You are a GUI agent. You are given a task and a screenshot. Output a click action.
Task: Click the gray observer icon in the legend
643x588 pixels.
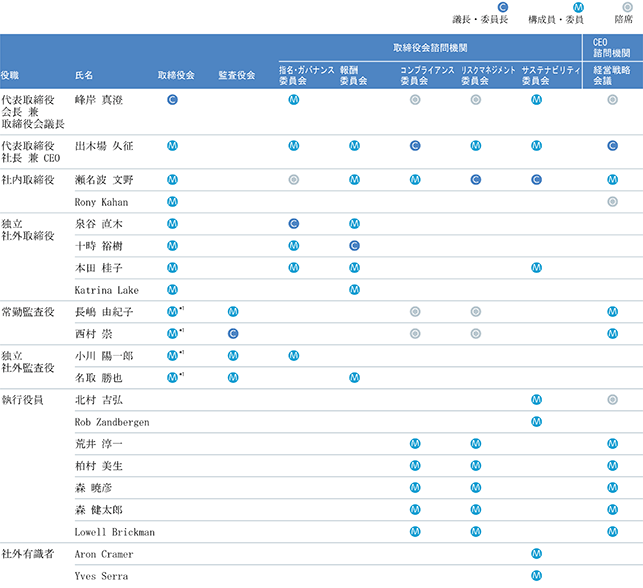coord(627,7)
